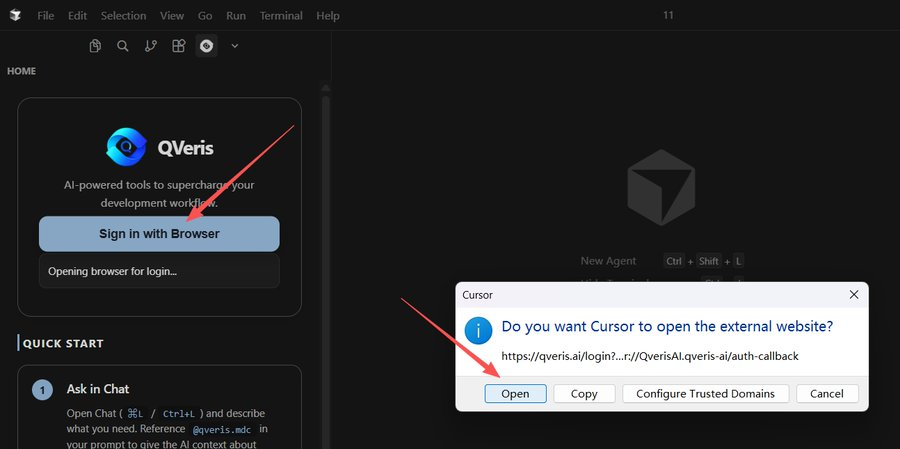Click the Ask in Chat step title
Viewport: 900px width, 449px height.
(98, 389)
